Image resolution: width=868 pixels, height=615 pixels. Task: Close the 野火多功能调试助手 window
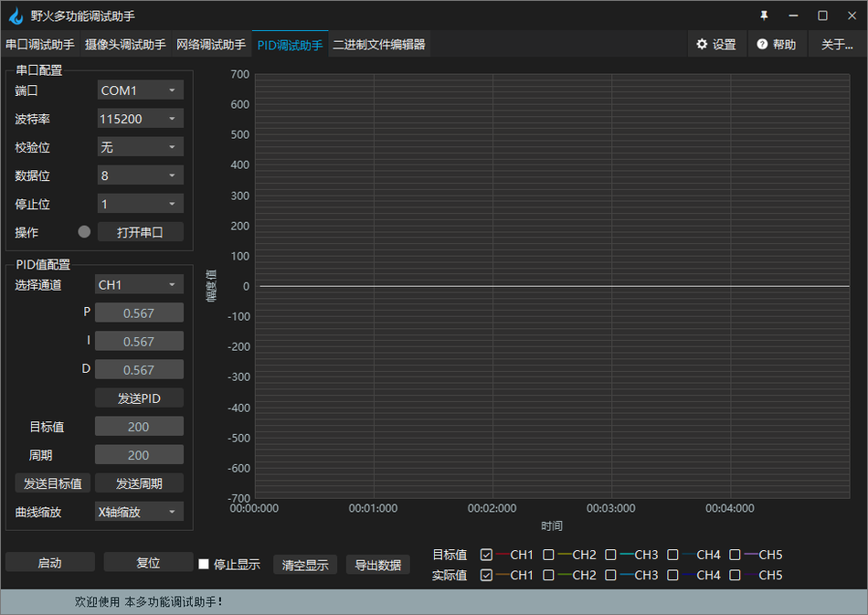point(852,16)
